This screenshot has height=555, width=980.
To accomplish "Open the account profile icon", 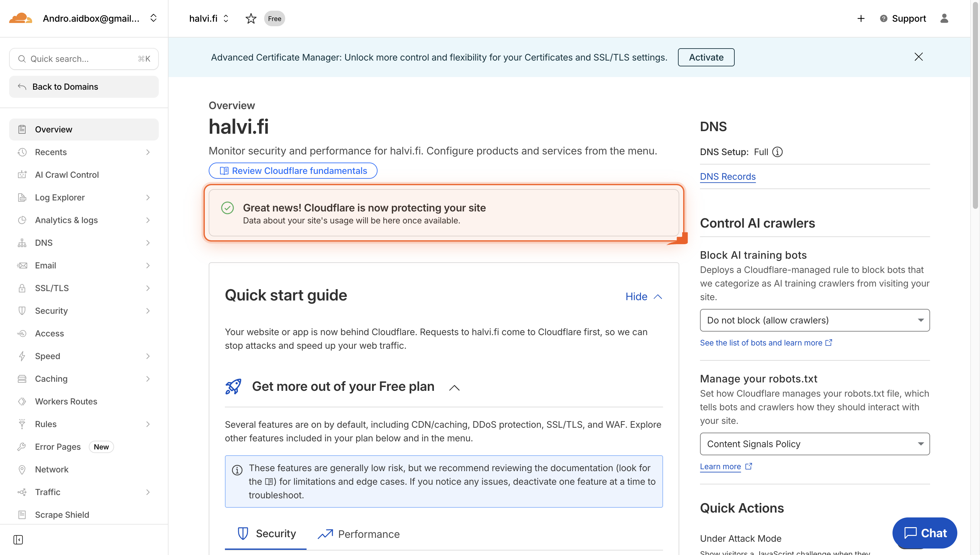I will [x=944, y=18].
